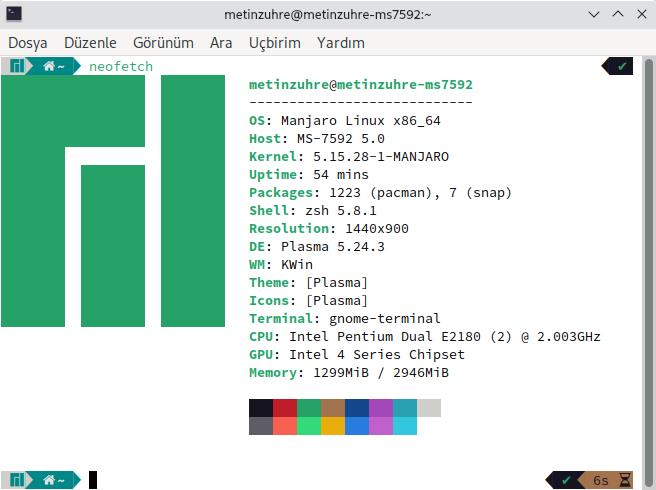Click the 'Terminal: gnome-terminal' line
This screenshot has height=490, width=656.
345,319
